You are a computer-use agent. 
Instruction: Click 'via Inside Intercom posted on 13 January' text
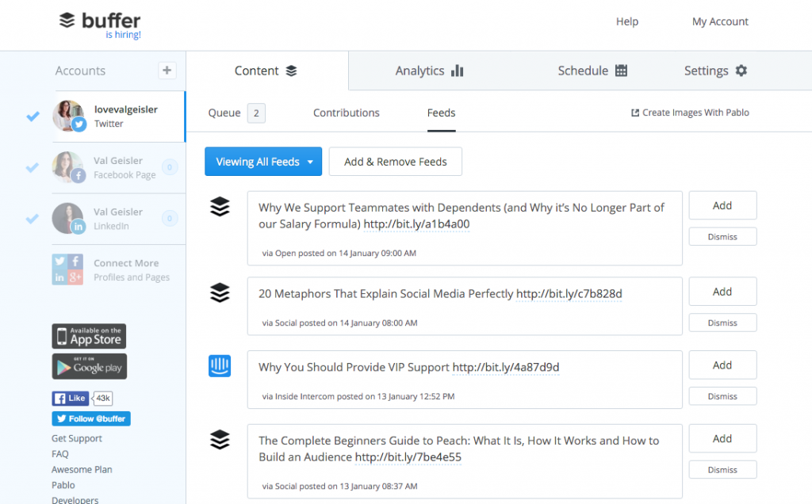[358, 396]
